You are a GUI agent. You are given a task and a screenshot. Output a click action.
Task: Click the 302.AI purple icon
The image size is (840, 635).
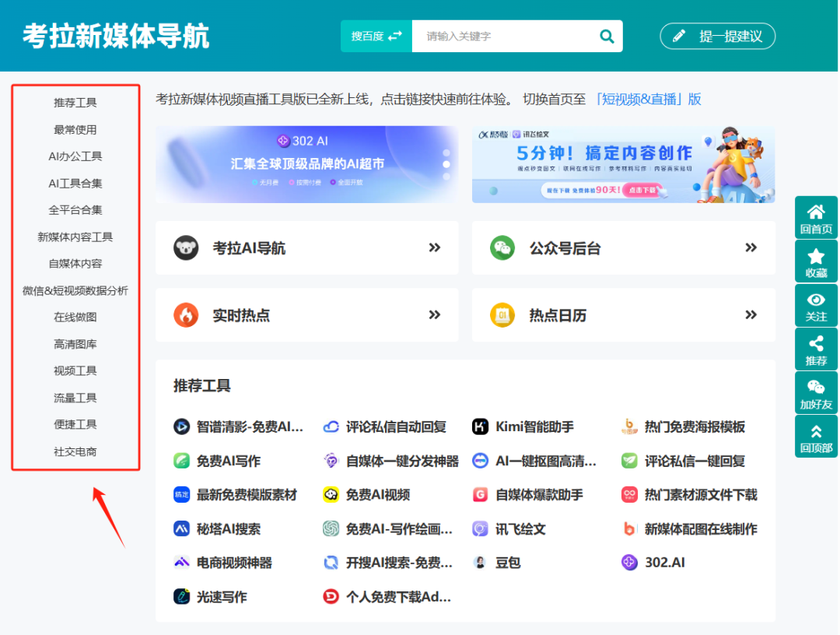(629, 563)
